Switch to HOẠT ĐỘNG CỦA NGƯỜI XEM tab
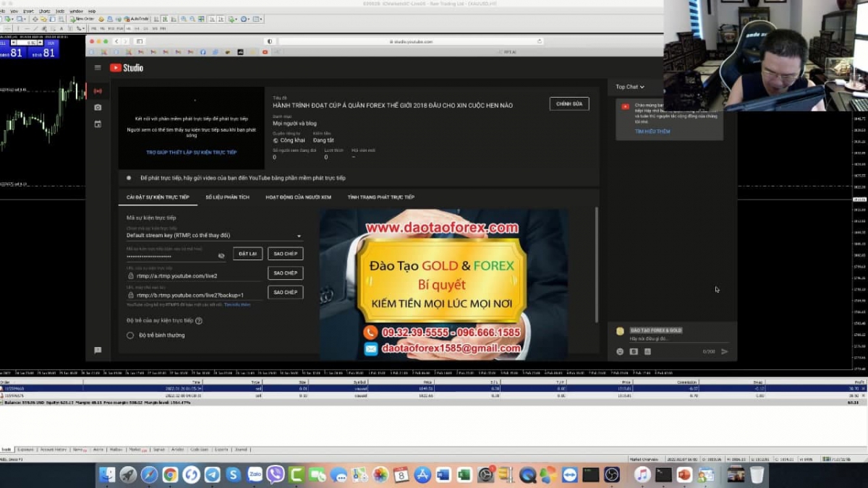The height and width of the screenshot is (488, 868). 298,197
